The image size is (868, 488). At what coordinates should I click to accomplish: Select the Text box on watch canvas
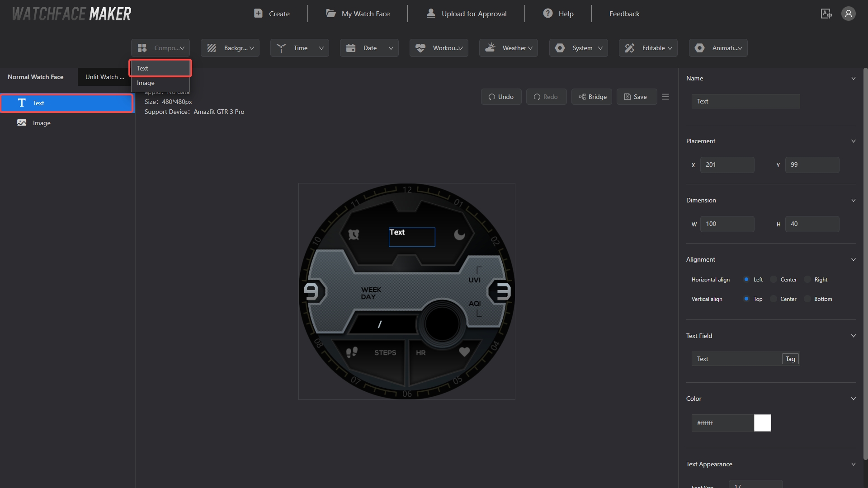(412, 237)
